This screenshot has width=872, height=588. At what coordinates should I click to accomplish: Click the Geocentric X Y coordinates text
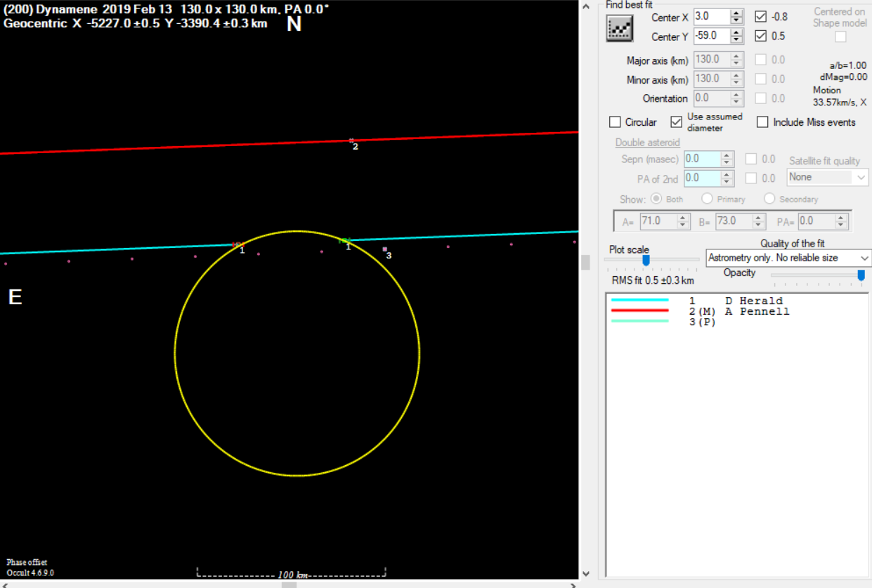(x=136, y=23)
